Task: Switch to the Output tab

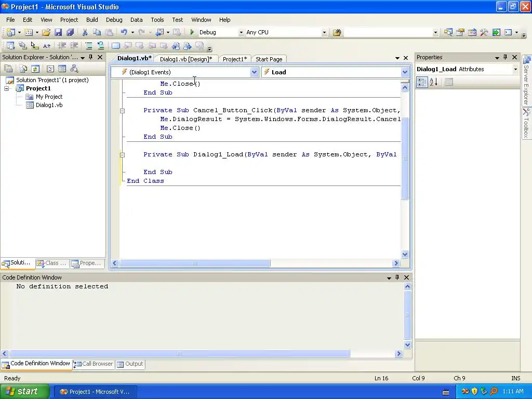Action: click(x=130, y=364)
